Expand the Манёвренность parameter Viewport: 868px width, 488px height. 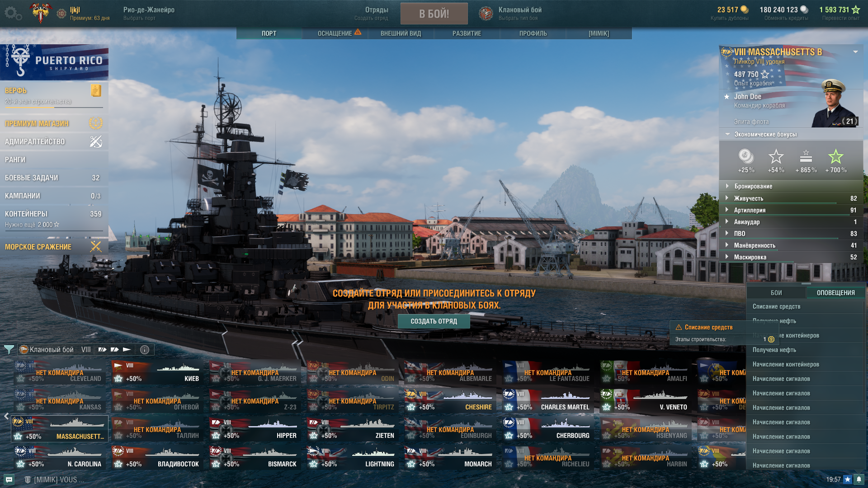[x=791, y=245]
